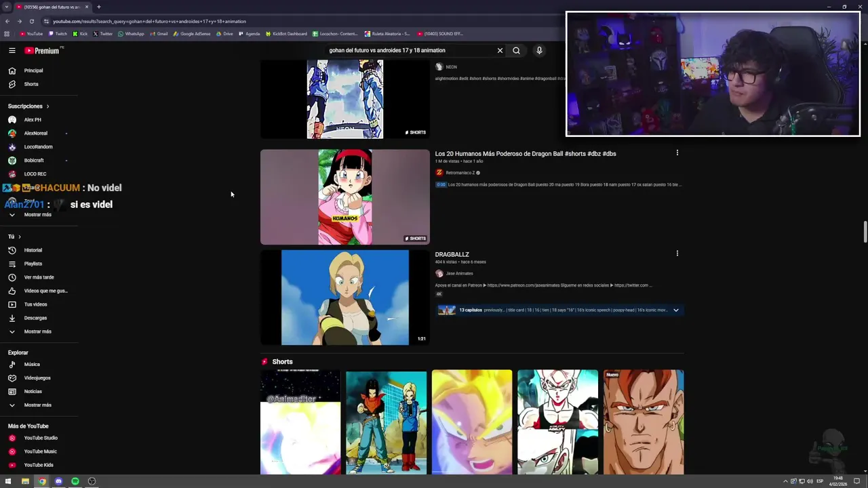The image size is (868, 488).
Task: Open Spotify from the taskbar
Action: coord(75,481)
